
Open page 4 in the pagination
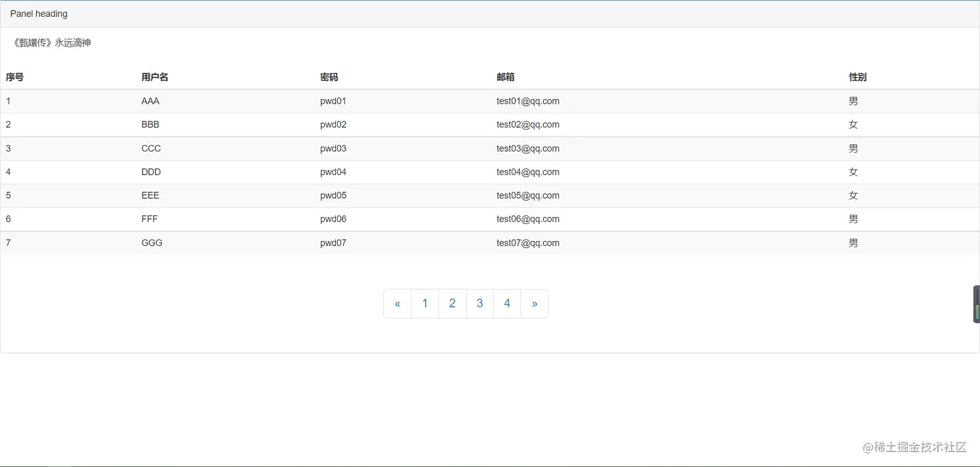(x=507, y=304)
